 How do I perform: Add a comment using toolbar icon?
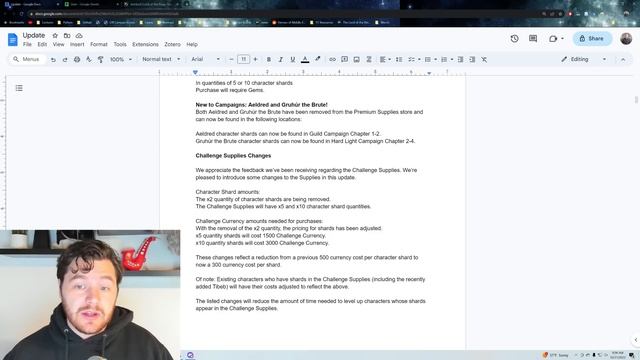point(344,60)
